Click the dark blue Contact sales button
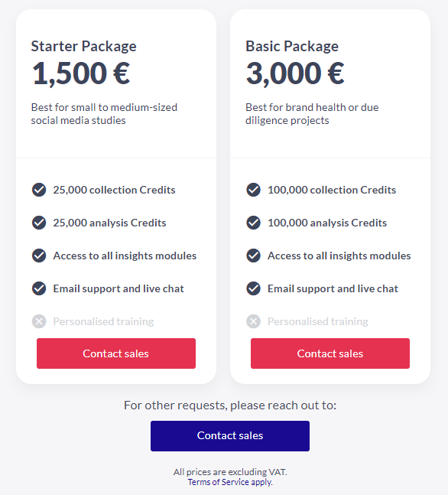The height and width of the screenshot is (495, 448). [230, 435]
